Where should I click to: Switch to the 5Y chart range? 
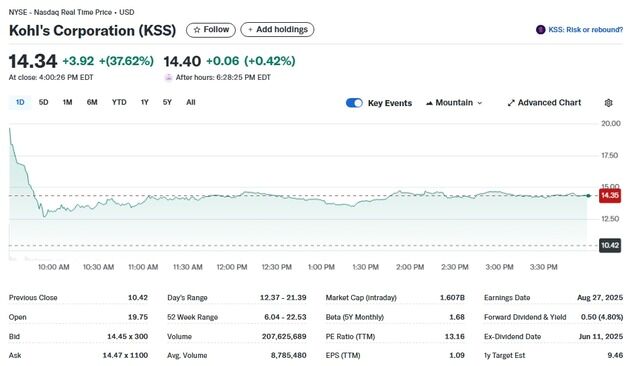(x=167, y=103)
